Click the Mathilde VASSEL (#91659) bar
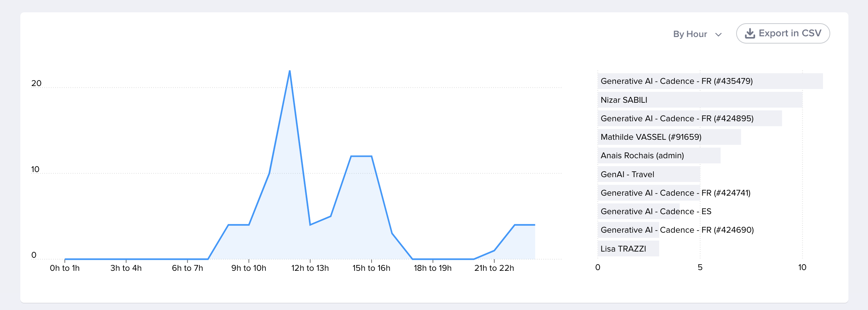The height and width of the screenshot is (310, 868). click(x=669, y=137)
